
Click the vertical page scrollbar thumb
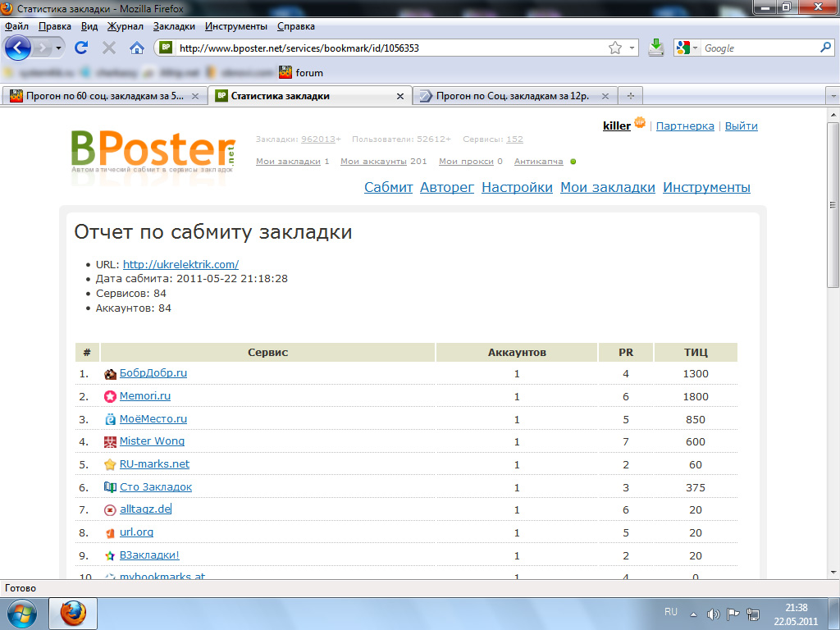[833, 204]
